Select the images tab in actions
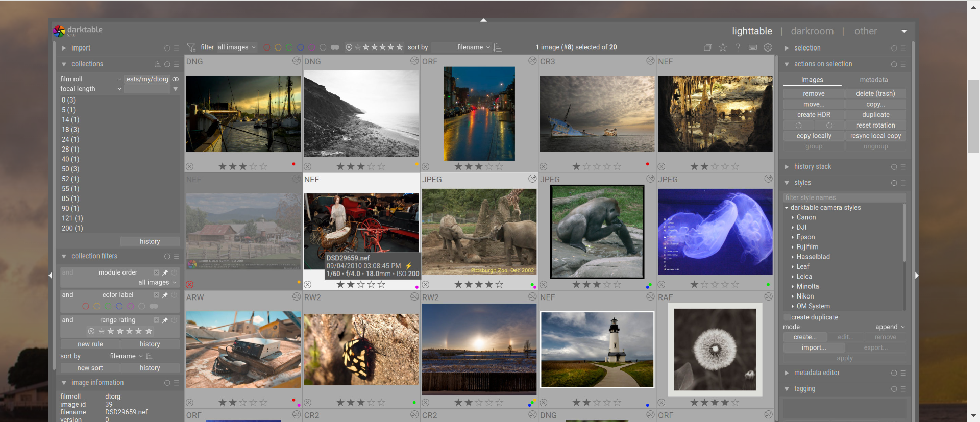The image size is (980, 422). click(812, 80)
